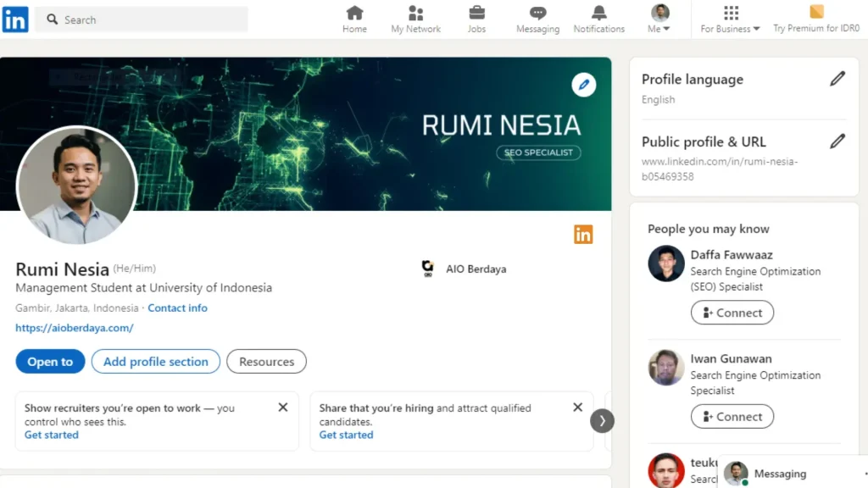Image resolution: width=868 pixels, height=488 pixels.
Task: Open the aioberdaya.com website link
Action: click(x=75, y=328)
